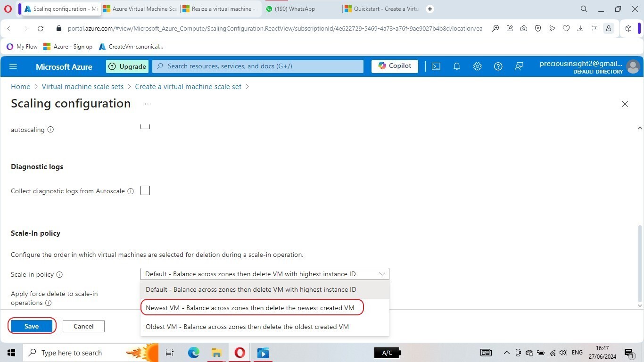Choose Newest VM scale-in policy option
Image resolution: width=644 pixels, height=362 pixels.
click(x=265, y=308)
